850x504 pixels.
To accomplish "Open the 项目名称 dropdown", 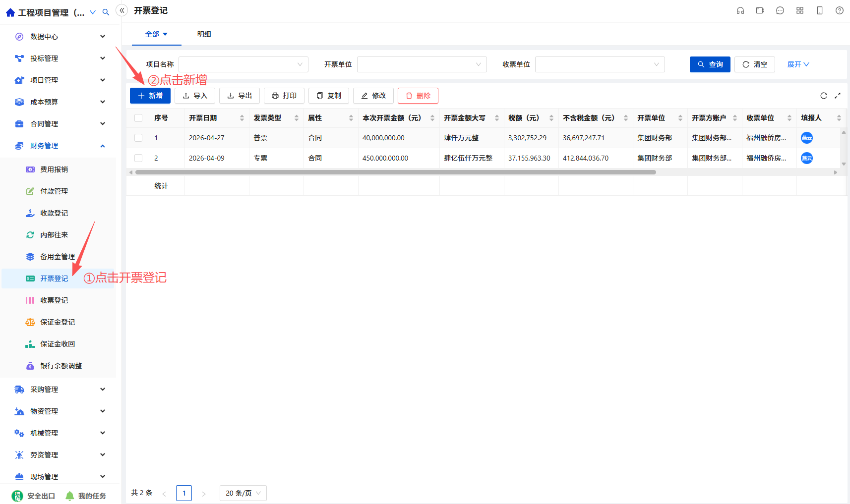I will click(243, 64).
